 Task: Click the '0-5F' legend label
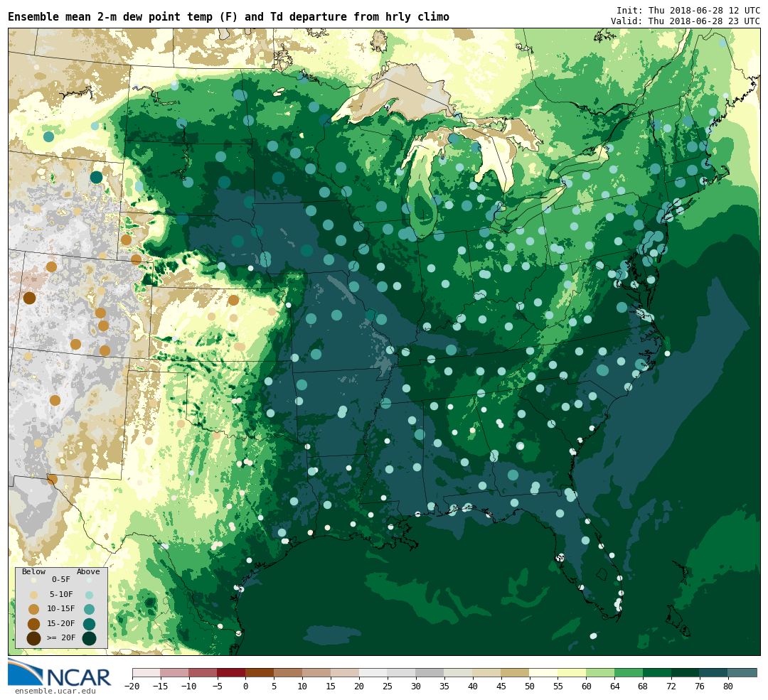tap(61, 580)
